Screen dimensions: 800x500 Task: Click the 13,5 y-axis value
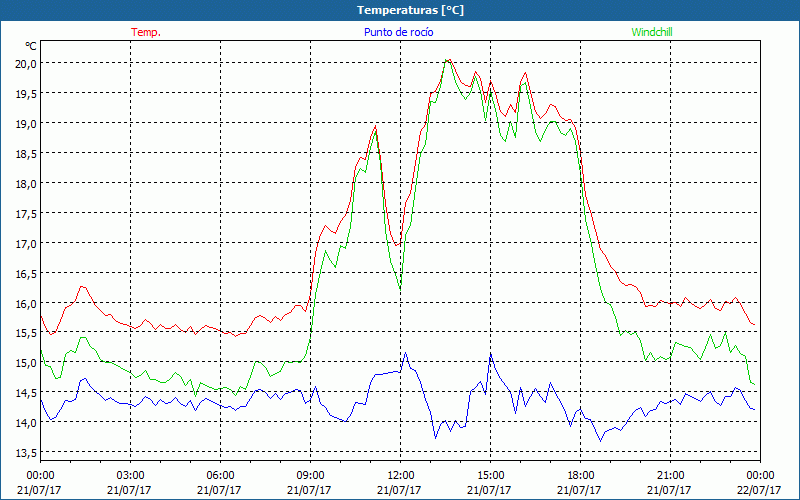pos(24,453)
